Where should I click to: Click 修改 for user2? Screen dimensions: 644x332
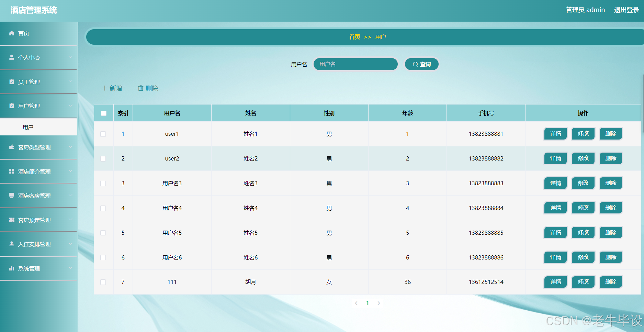click(x=583, y=158)
